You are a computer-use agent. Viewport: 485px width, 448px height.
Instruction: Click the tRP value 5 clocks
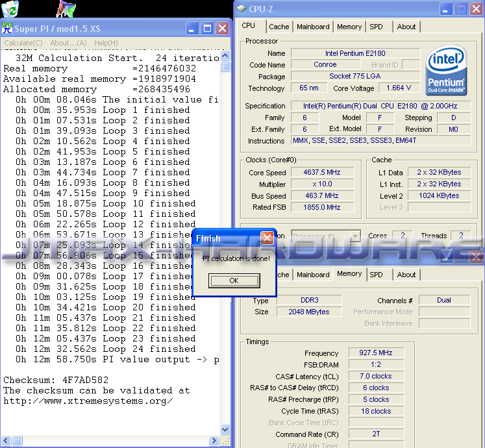tap(376, 399)
